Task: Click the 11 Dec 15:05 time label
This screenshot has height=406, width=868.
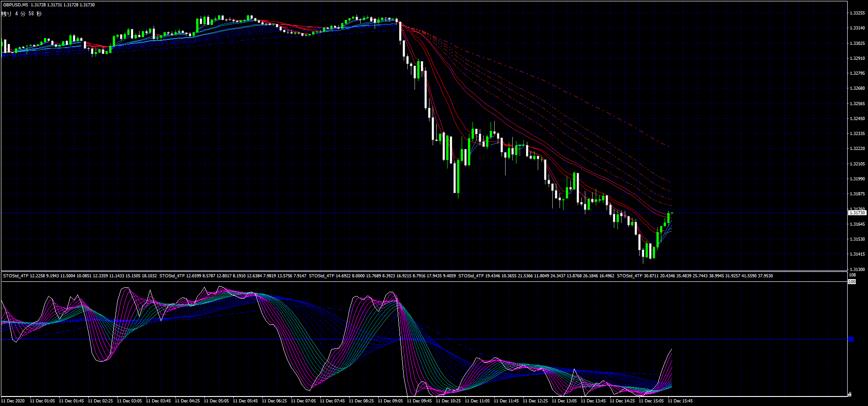Action: tap(651, 401)
